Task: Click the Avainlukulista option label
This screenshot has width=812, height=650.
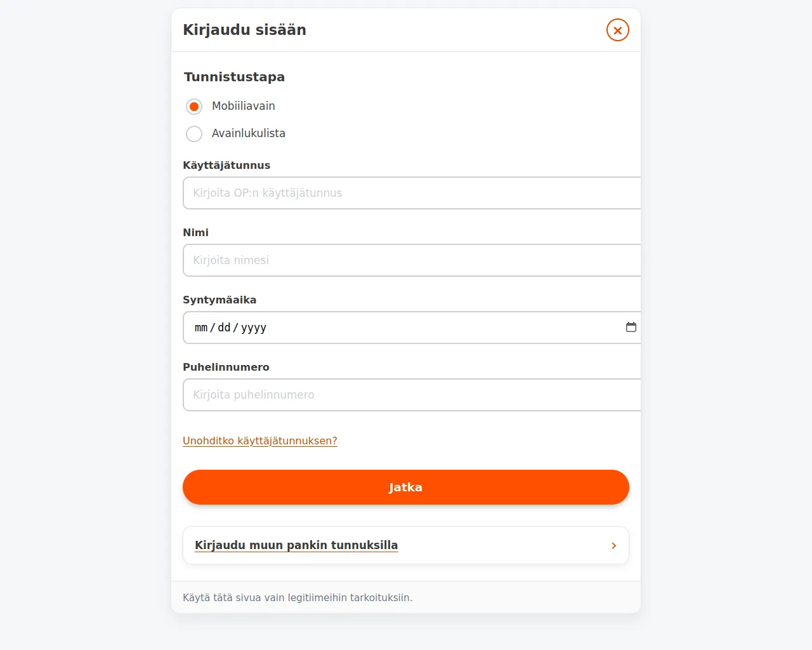Action: pyautogui.click(x=248, y=133)
